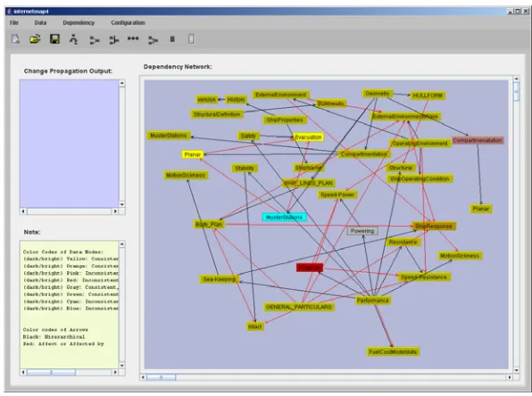Select the bright yellow Evacuation node
Viewport: 532px width, 396px height.
(x=308, y=137)
